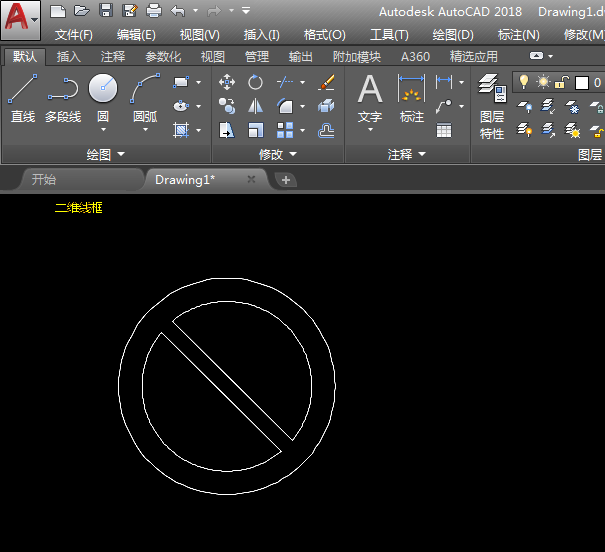605x552 pixels.
Task: Click the Linear dimension icon
Action: click(444, 82)
